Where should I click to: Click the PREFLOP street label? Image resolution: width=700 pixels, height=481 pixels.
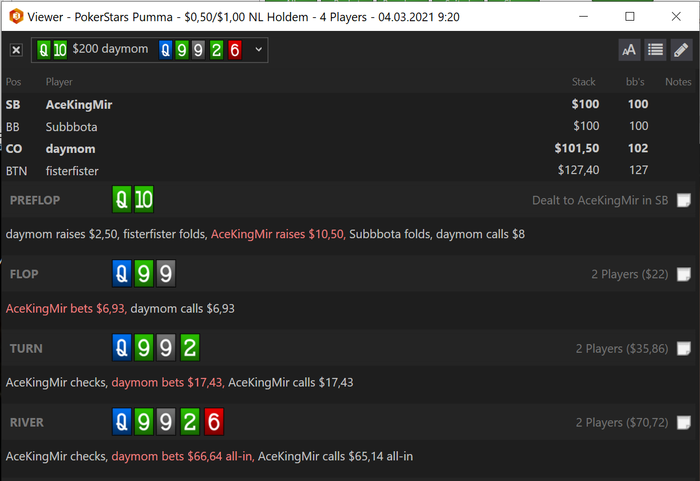point(35,200)
